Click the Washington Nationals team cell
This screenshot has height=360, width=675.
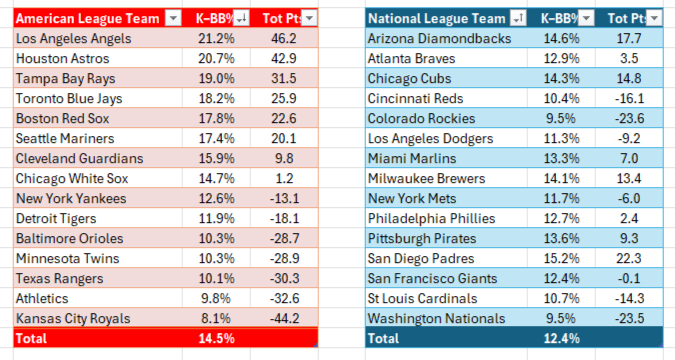click(x=446, y=318)
